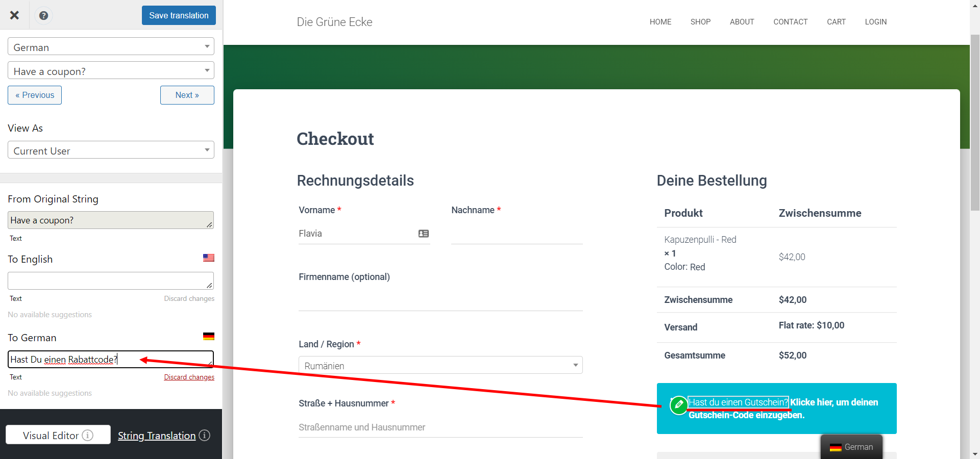Click the Gesamtsumme $52,00 value
The image size is (980, 459).
[x=793, y=355]
